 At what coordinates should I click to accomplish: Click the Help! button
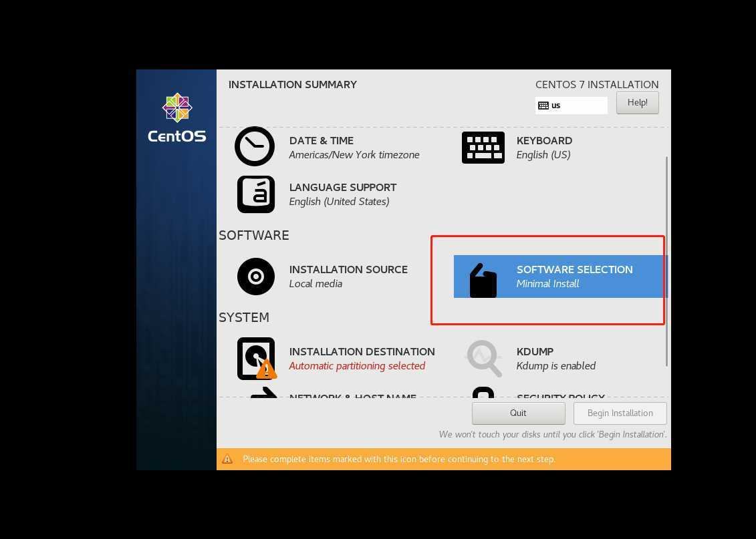(x=638, y=103)
